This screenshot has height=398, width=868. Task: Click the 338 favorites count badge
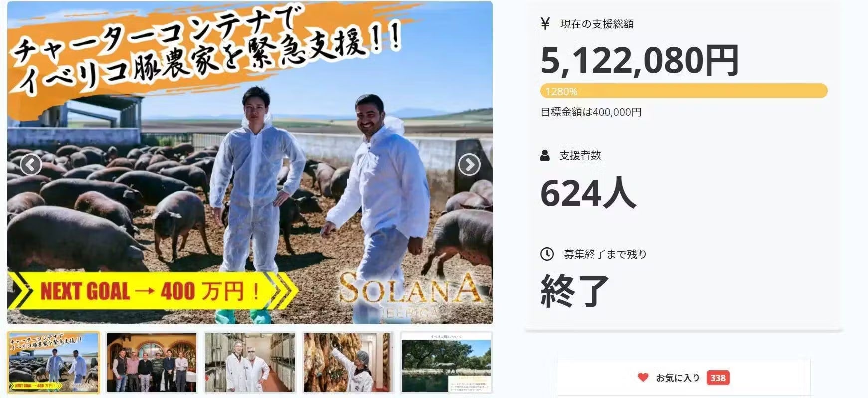click(718, 378)
